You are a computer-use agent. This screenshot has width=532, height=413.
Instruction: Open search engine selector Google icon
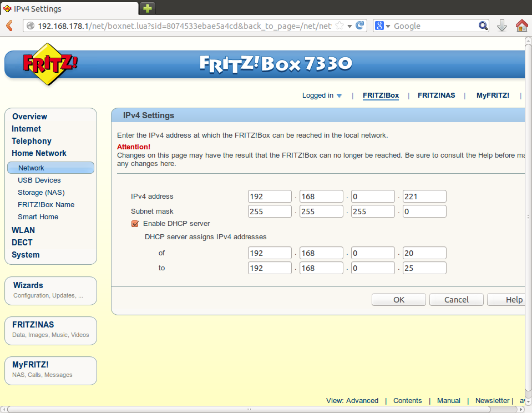point(379,26)
